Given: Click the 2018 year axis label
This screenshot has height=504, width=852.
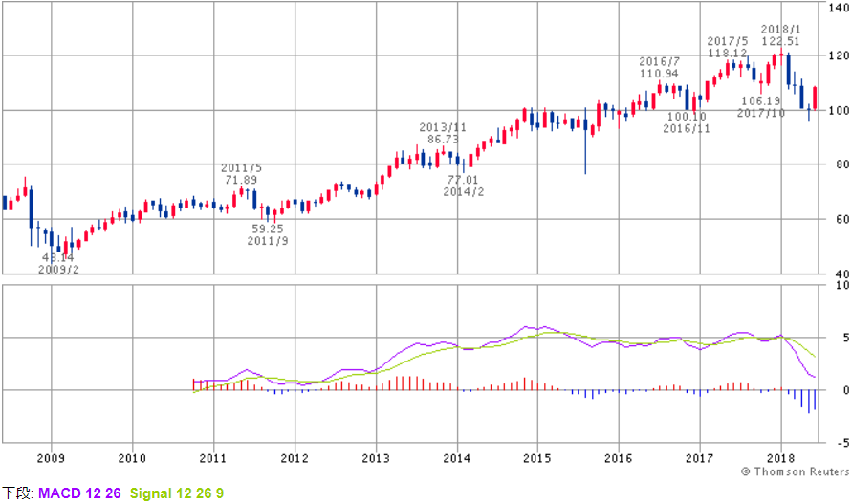Looking at the screenshot, I should coord(781,458).
